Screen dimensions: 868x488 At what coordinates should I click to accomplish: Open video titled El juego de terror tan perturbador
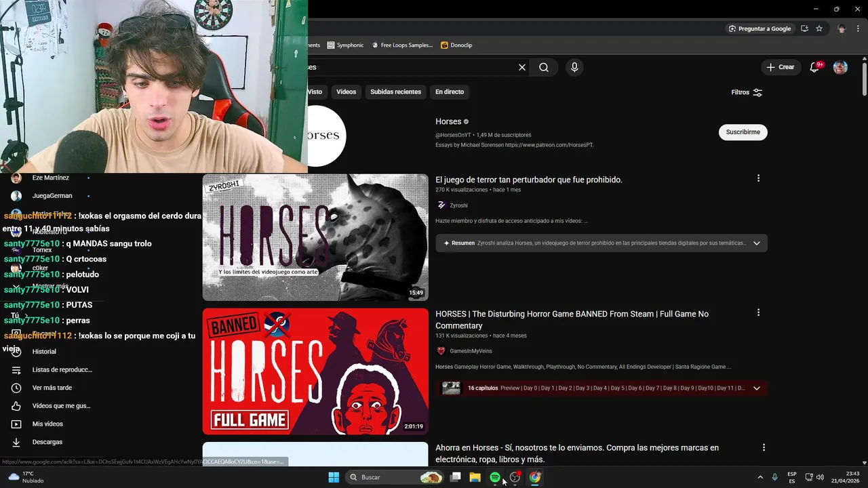pos(529,180)
